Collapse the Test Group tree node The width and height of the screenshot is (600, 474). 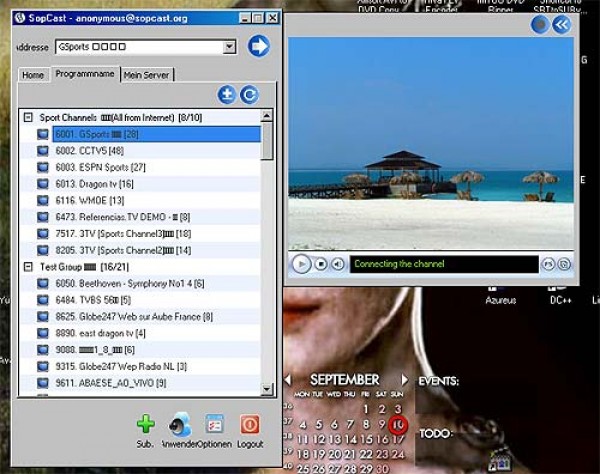coord(28,267)
